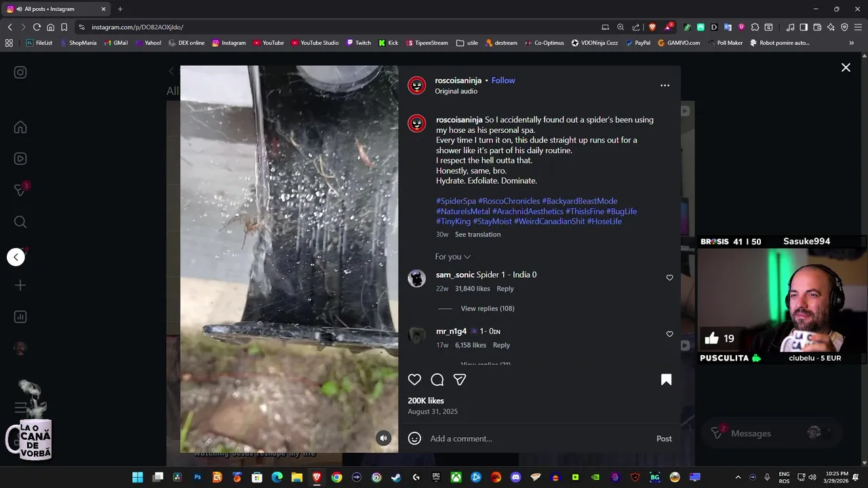Expand the For you comment sorting dropdown
The width and height of the screenshot is (868, 488).
452,257
